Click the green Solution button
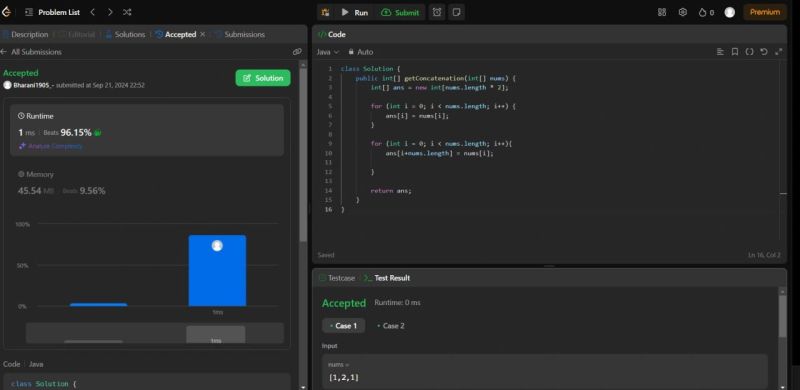The height and width of the screenshot is (390, 800). coord(263,78)
